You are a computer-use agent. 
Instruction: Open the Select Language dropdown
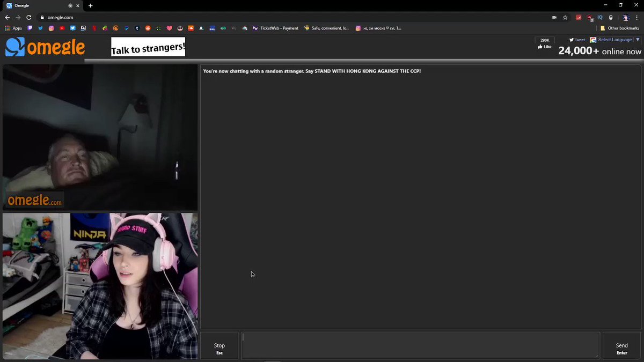click(615, 40)
